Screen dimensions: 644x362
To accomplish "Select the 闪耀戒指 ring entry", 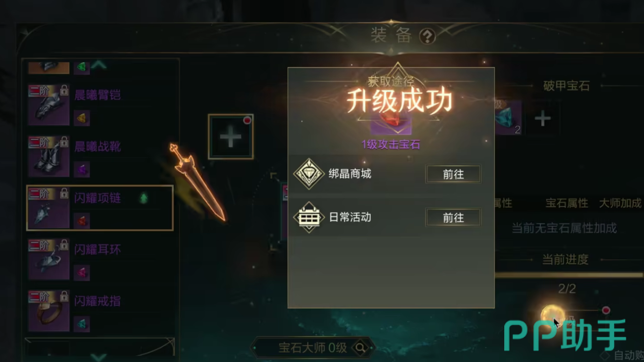I will [100, 310].
